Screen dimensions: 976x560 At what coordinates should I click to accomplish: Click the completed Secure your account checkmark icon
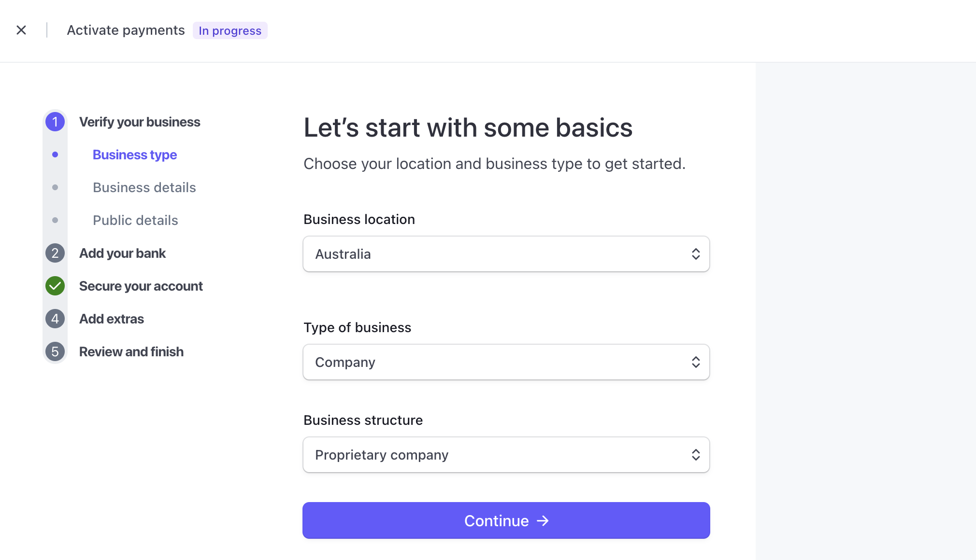tap(55, 286)
